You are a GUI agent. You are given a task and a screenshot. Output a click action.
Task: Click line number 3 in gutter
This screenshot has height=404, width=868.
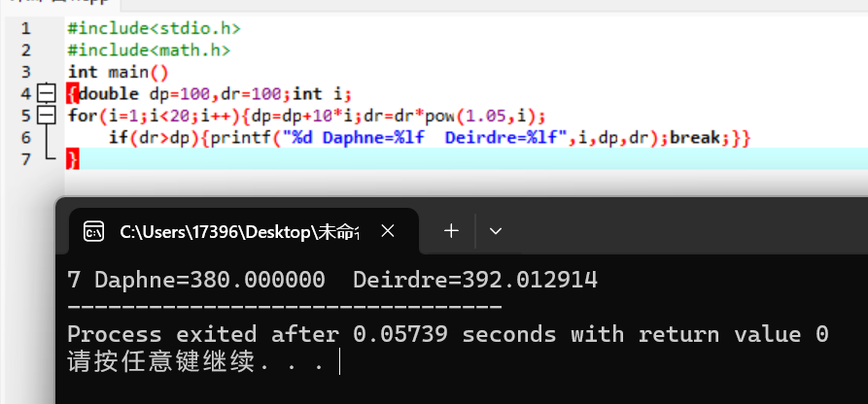25,72
